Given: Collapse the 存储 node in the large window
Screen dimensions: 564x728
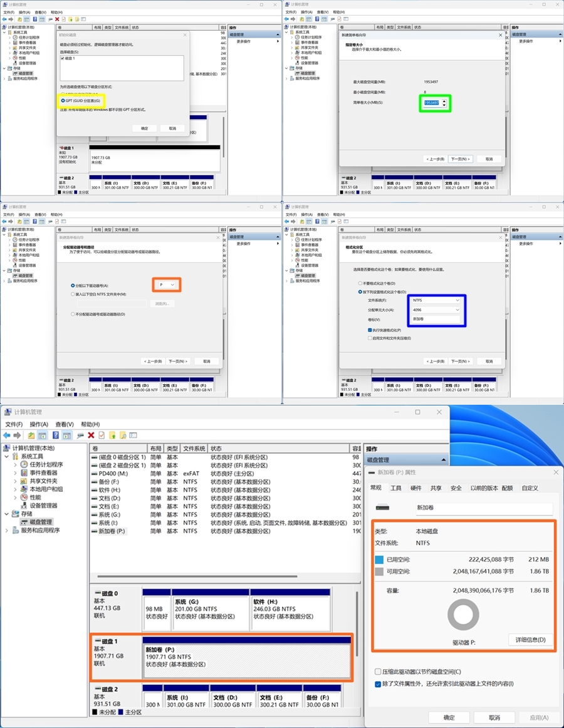Looking at the screenshot, I should pos(6,514).
